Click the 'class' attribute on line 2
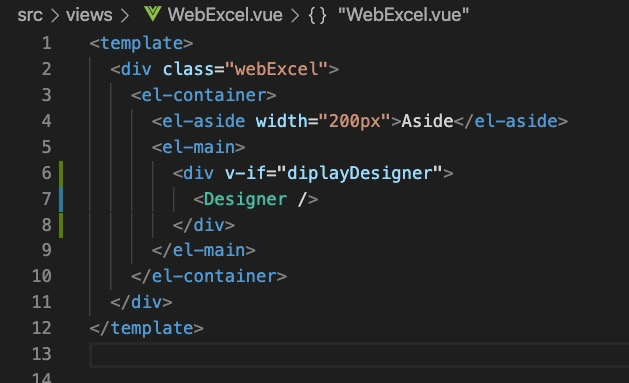 pos(188,69)
